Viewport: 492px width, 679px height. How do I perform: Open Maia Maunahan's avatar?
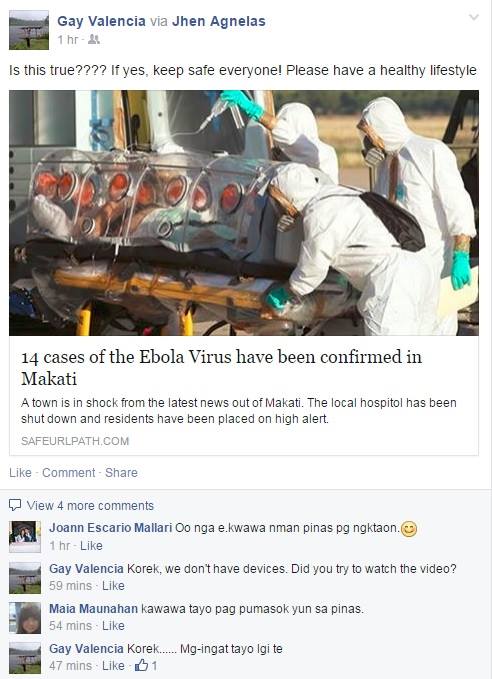click(x=25, y=618)
